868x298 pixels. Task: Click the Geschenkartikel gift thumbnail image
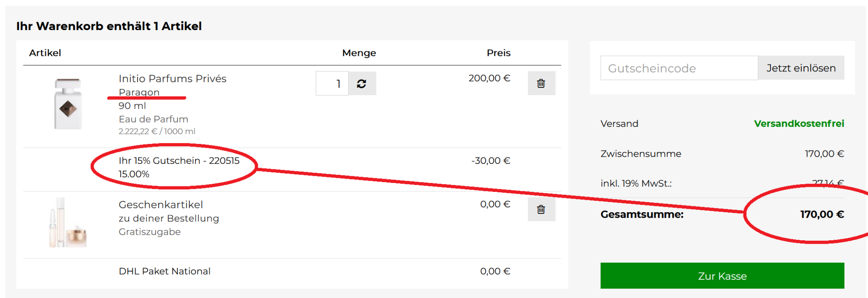click(68, 223)
